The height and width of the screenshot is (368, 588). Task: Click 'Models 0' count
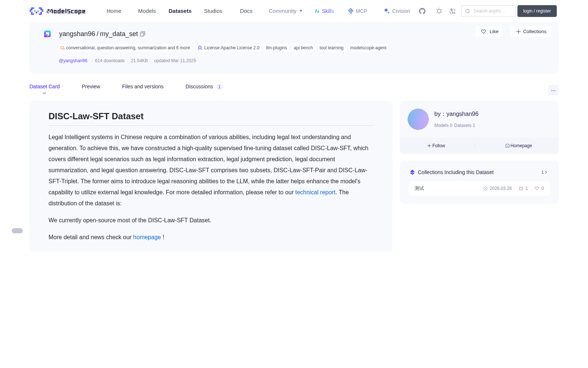pyautogui.click(x=443, y=125)
